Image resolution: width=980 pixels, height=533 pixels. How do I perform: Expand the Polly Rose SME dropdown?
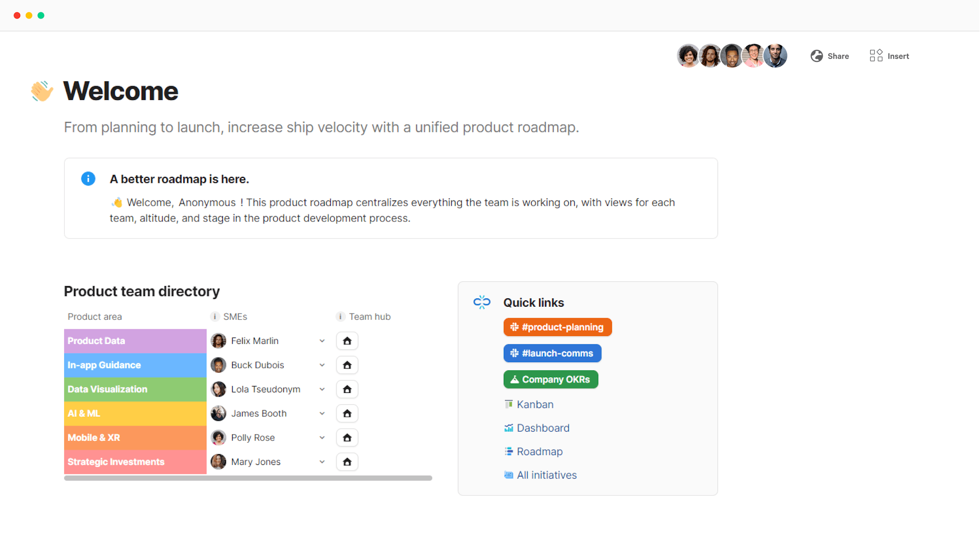[322, 437]
